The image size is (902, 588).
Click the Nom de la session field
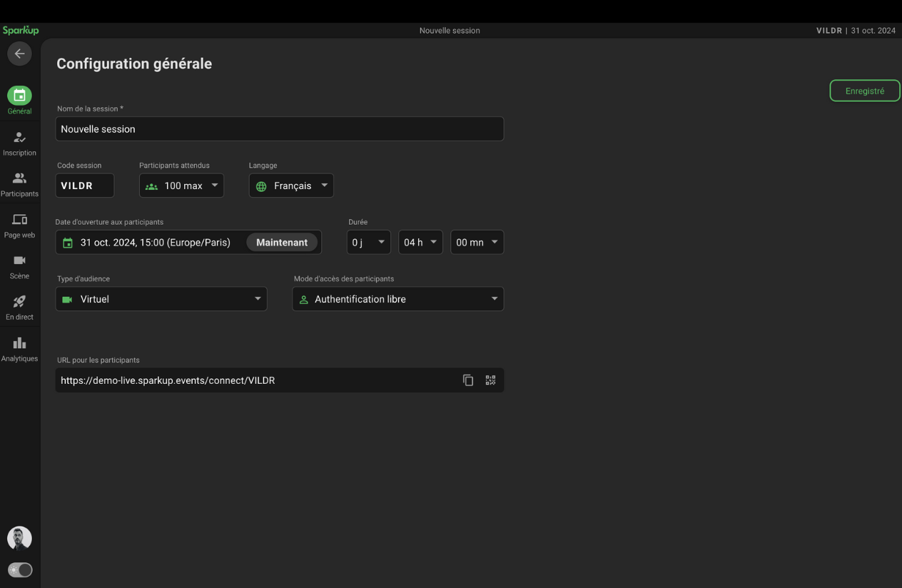click(x=280, y=129)
